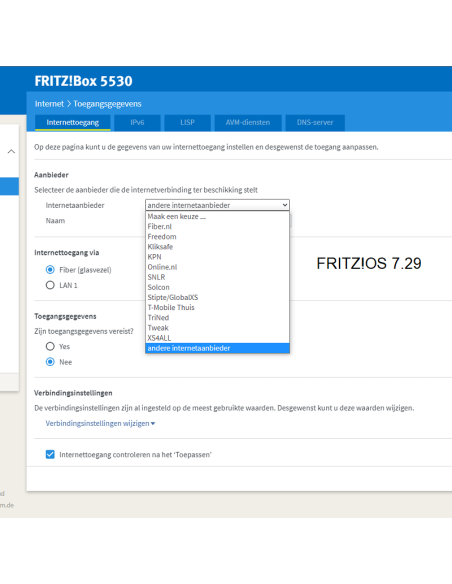
Task: Click the 'Internettoegang via' heading
Action: point(67,253)
